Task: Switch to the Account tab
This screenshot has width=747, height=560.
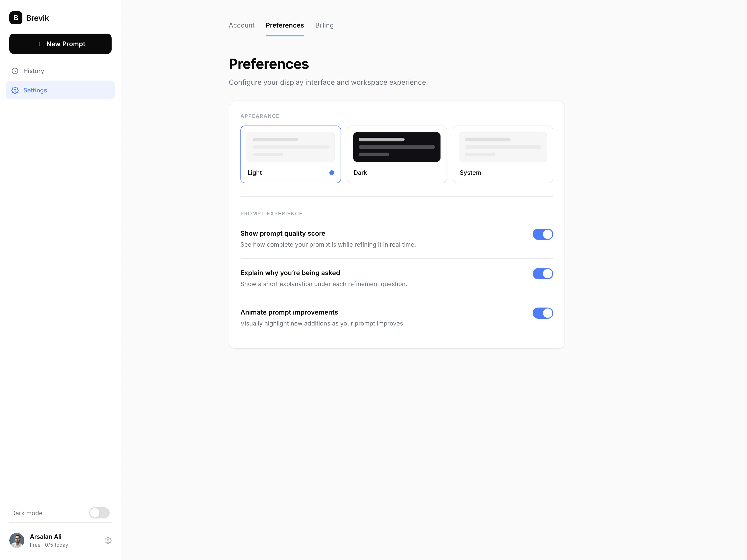Action: (241, 25)
